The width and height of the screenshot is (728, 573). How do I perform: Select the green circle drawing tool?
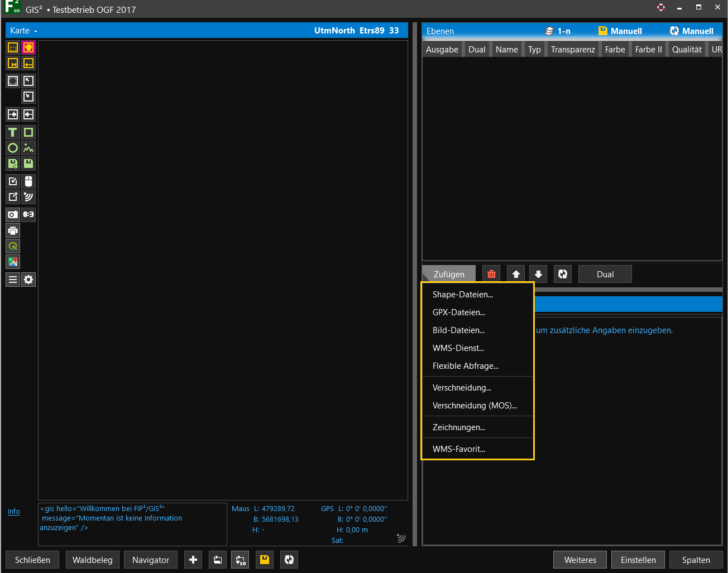pyautogui.click(x=13, y=148)
